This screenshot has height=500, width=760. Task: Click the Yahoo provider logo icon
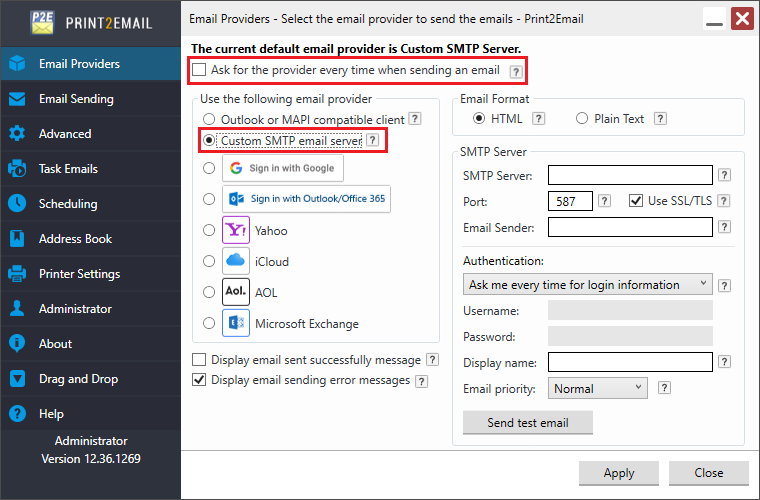coord(236,230)
